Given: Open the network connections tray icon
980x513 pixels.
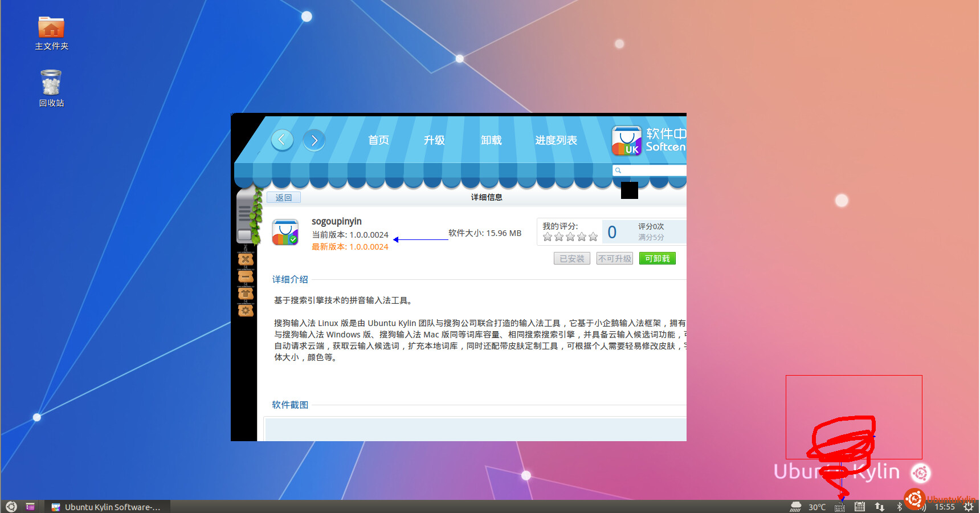Looking at the screenshot, I should [x=880, y=507].
